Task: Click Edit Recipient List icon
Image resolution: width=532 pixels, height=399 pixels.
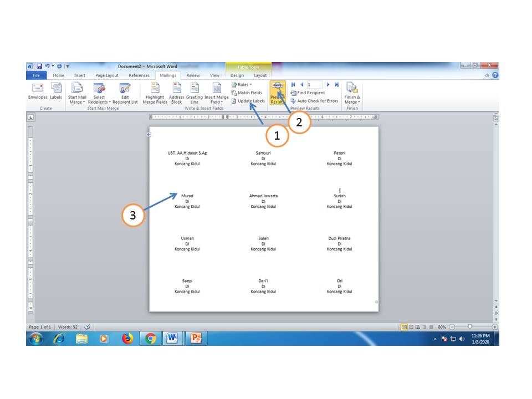Action: click(125, 93)
